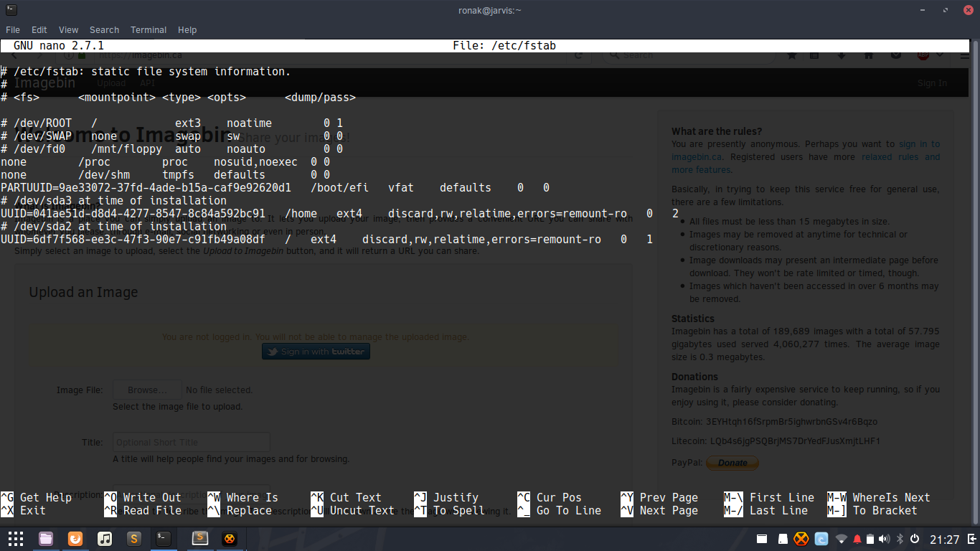Click the '^W Where Is' shortcut

(x=242, y=498)
